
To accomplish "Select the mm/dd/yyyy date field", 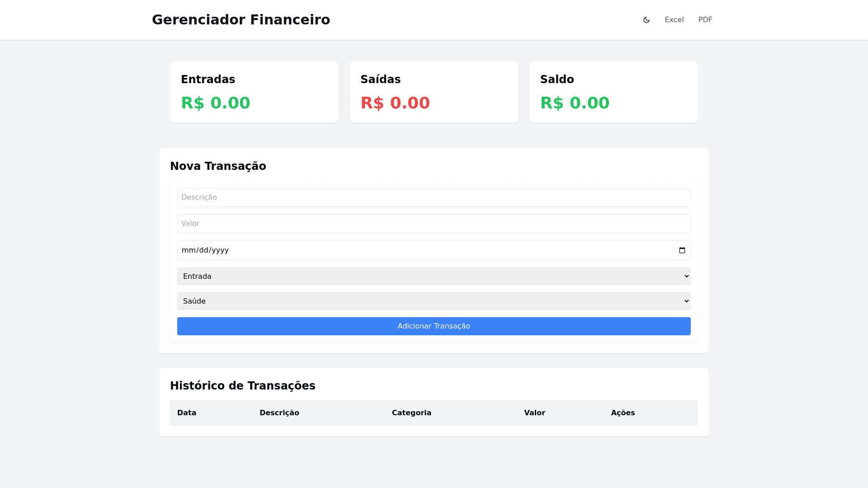I will 425,250.
